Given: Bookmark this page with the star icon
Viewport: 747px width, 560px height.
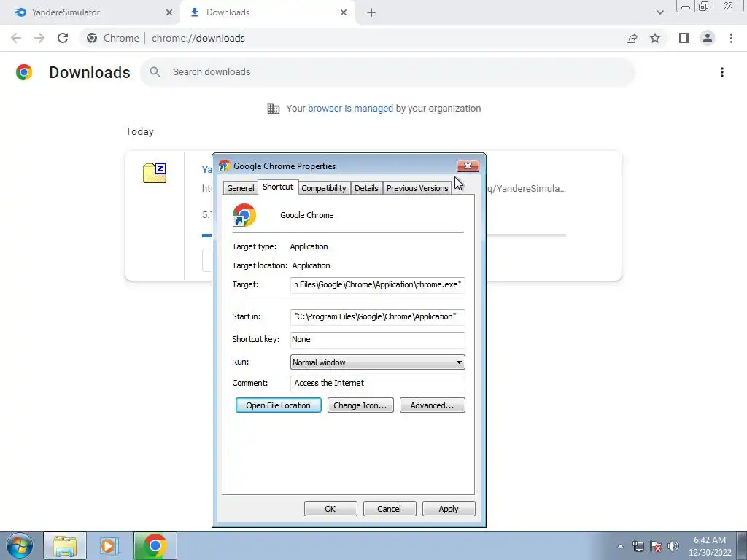Looking at the screenshot, I should pyautogui.click(x=655, y=38).
